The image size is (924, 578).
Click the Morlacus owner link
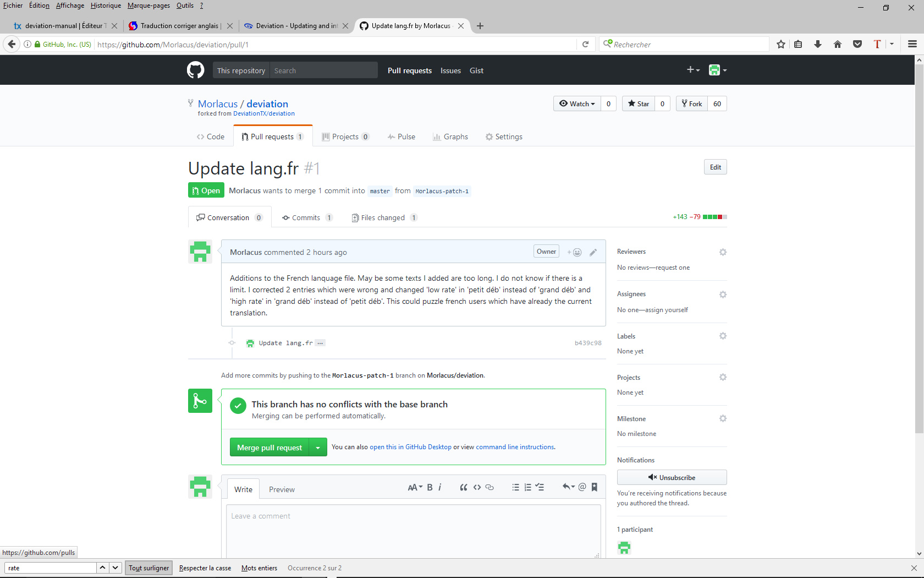pos(218,103)
